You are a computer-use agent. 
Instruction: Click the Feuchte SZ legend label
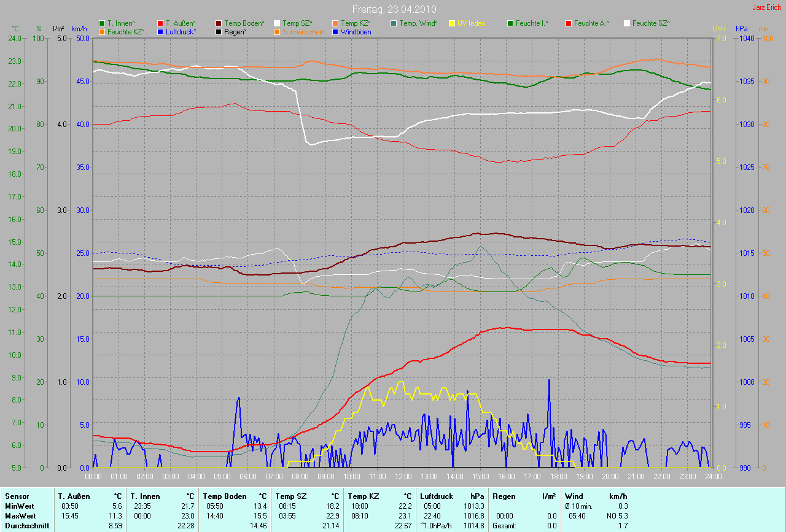point(651,23)
